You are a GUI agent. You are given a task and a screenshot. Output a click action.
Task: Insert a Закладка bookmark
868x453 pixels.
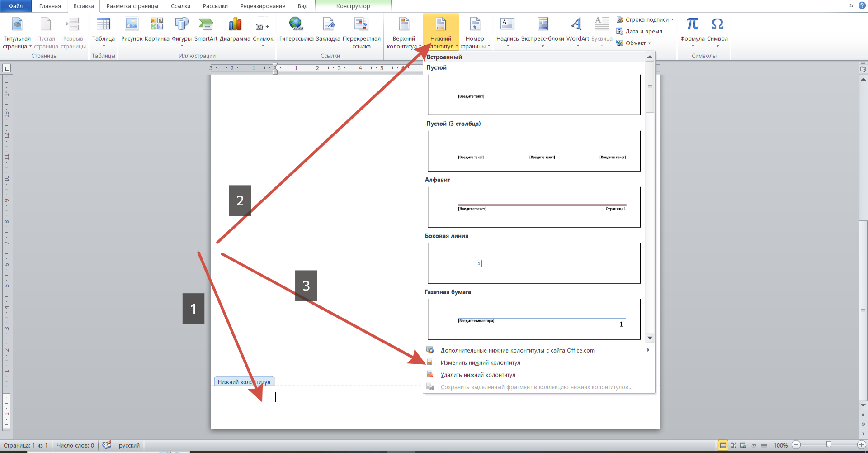pos(328,25)
